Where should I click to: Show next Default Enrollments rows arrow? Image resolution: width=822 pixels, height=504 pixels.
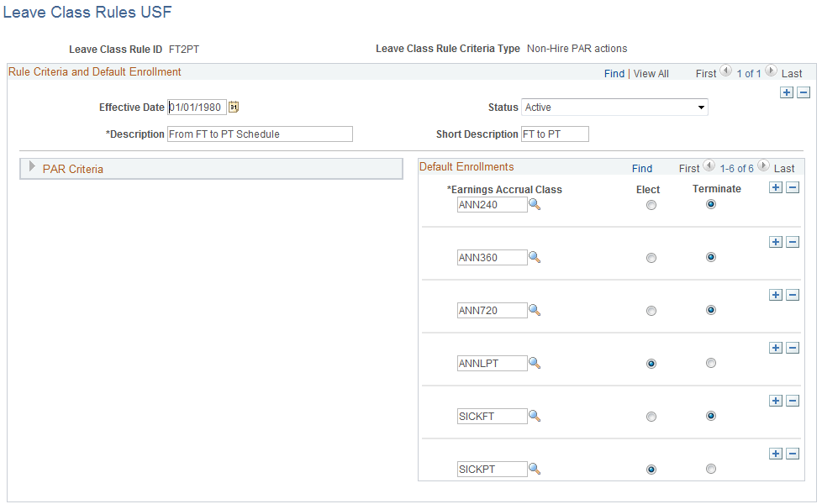(764, 165)
